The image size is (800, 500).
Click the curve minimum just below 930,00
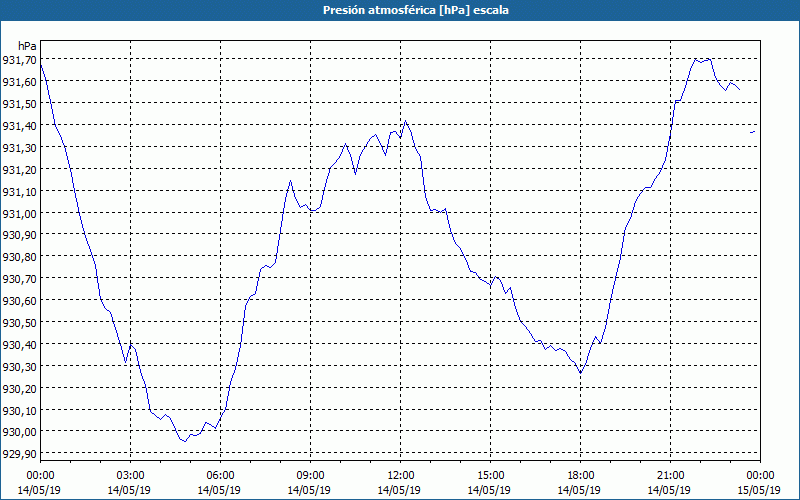185,441
